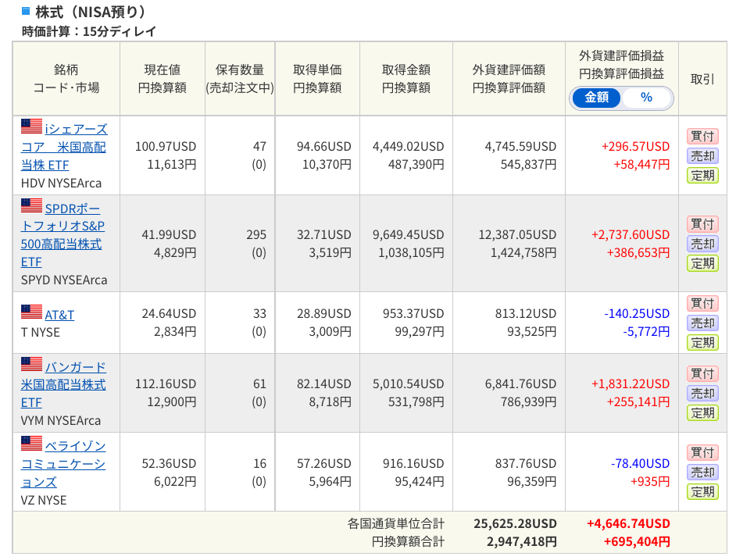Click 買付 button for Verizon
This screenshot has width=736, height=560.
702,452
